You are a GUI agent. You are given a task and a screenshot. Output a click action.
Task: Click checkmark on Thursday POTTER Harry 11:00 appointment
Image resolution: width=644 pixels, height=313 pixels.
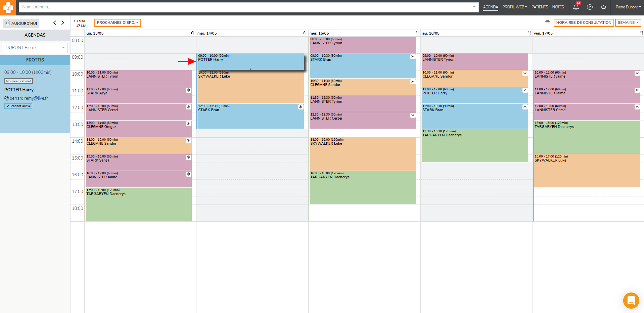(x=525, y=90)
